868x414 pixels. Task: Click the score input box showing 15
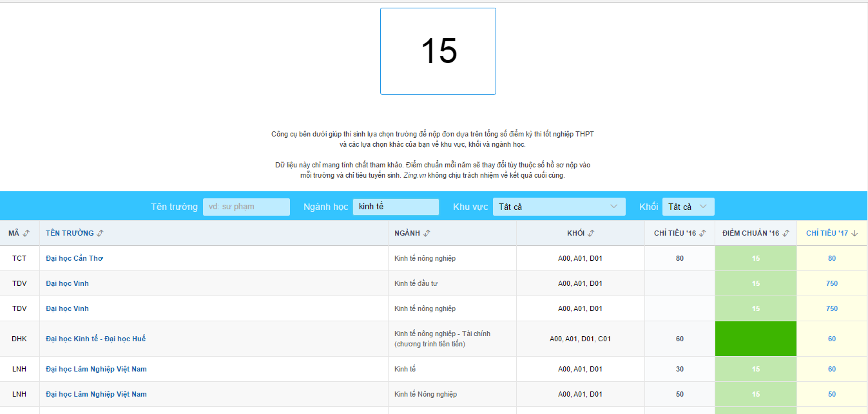[x=438, y=52]
